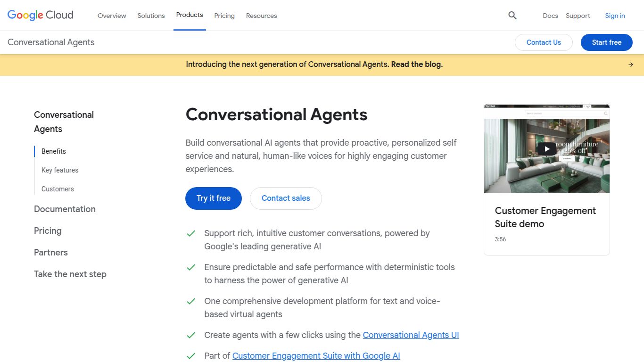Open the search
644x362 pixels.
tap(512, 16)
